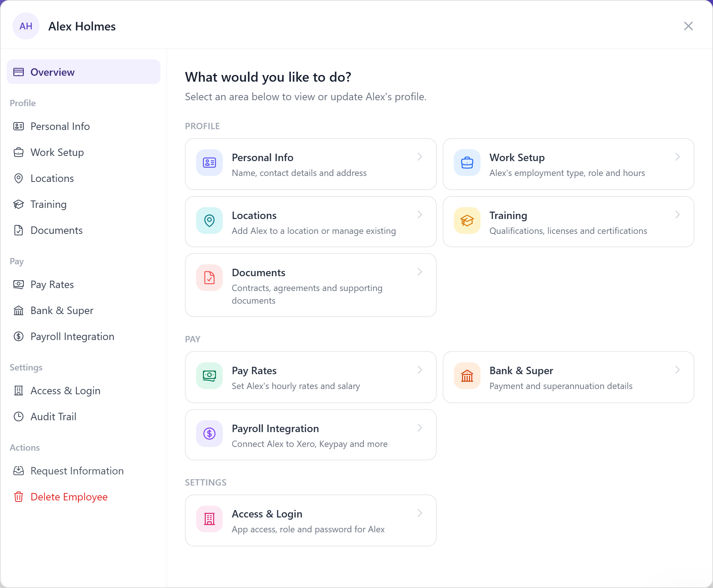The image size is (713, 588).
Task: Click the Overview icon in sidebar
Action: pyautogui.click(x=19, y=72)
